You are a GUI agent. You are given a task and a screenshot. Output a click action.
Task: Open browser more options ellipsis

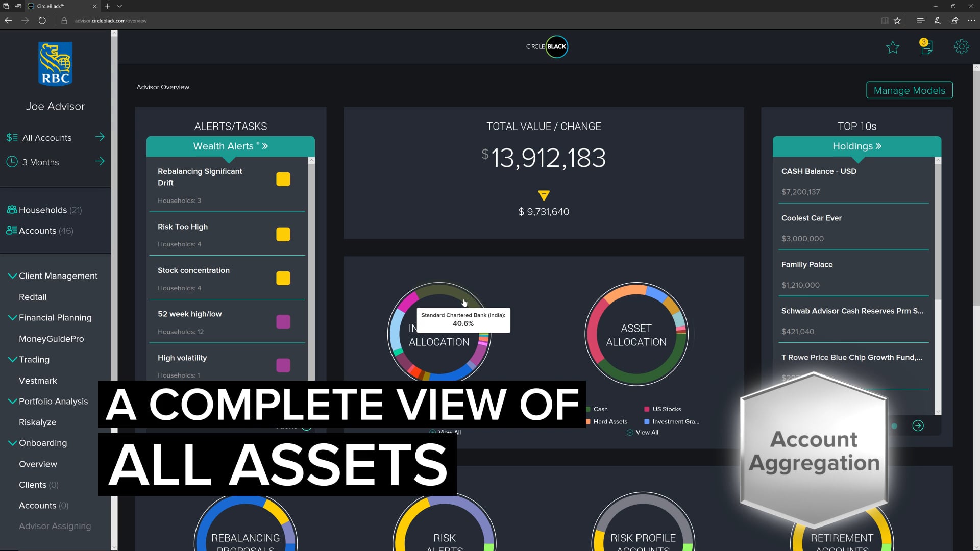point(971,21)
